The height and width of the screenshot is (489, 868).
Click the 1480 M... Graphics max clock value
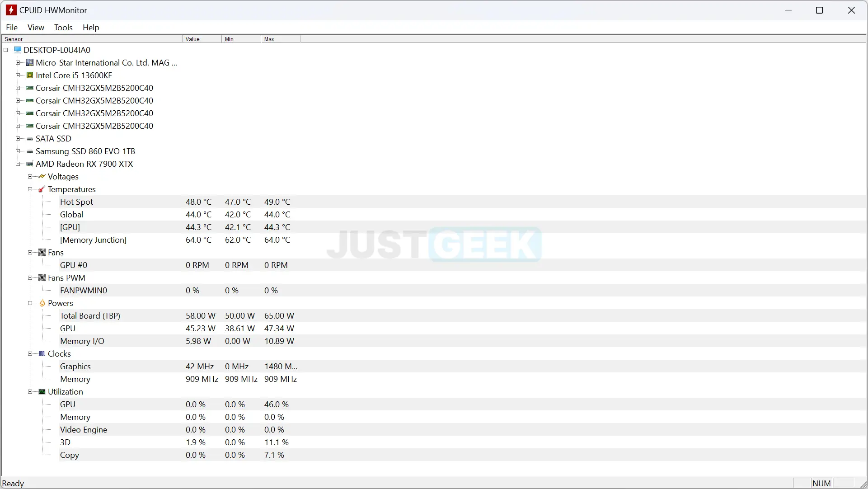(x=281, y=367)
